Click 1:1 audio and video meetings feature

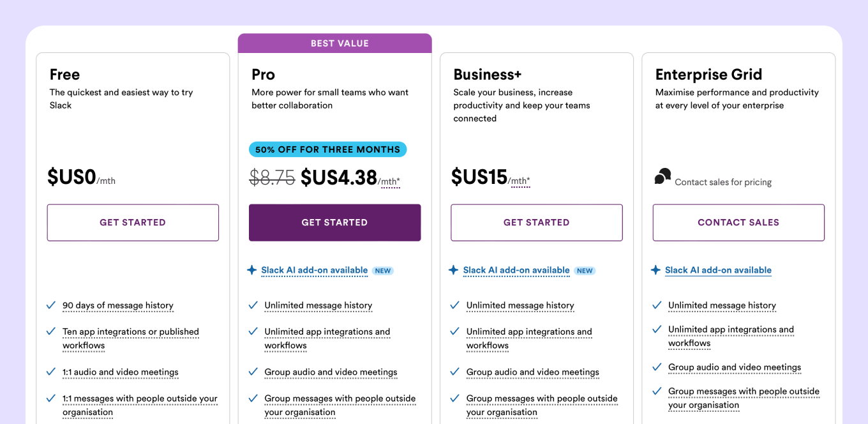click(x=121, y=372)
